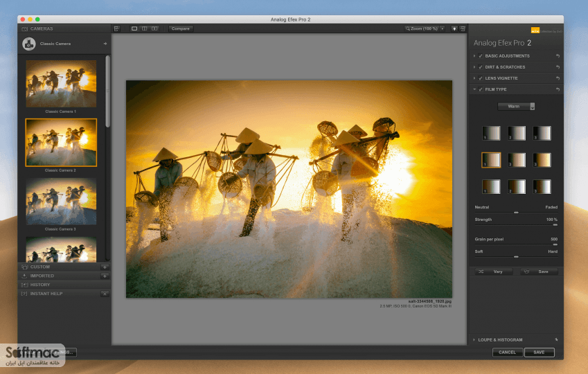This screenshot has width=588, height=374.
Task: Select third-row film swatch 2
Action: pos(517,187)
